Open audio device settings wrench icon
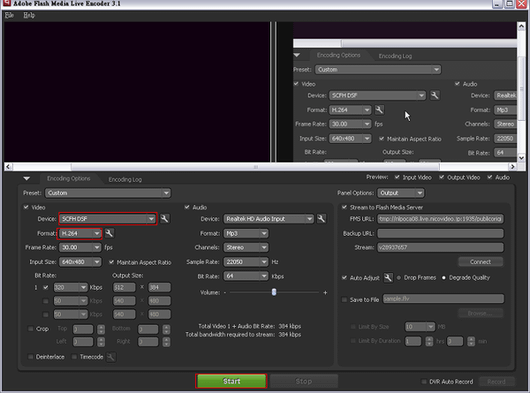 click(321, 219)
